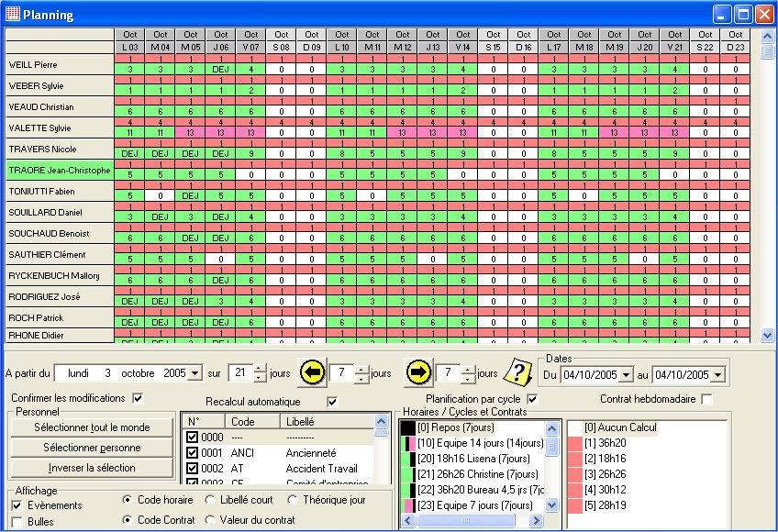Viewport: 778px width, 532px height.
Task: Open the A partir du date dropdown
Action: click(x=195, y=372)
